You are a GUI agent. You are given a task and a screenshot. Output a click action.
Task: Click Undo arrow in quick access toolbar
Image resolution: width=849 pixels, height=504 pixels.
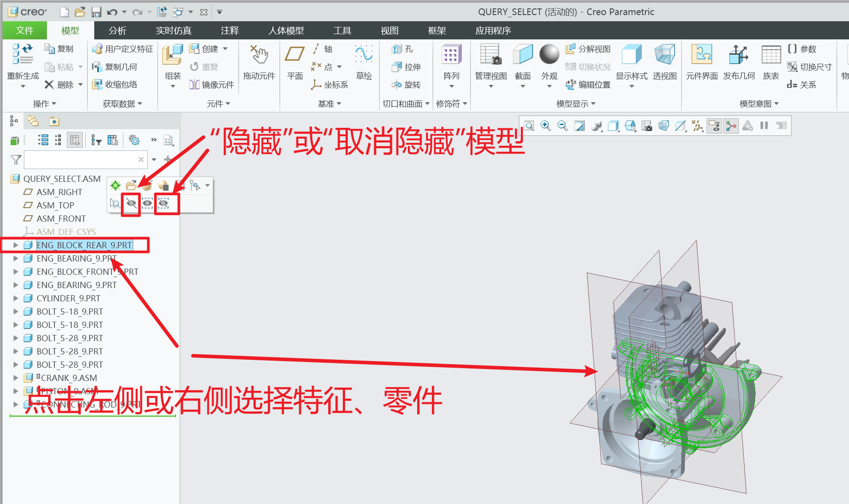click(x=112, y=12)
